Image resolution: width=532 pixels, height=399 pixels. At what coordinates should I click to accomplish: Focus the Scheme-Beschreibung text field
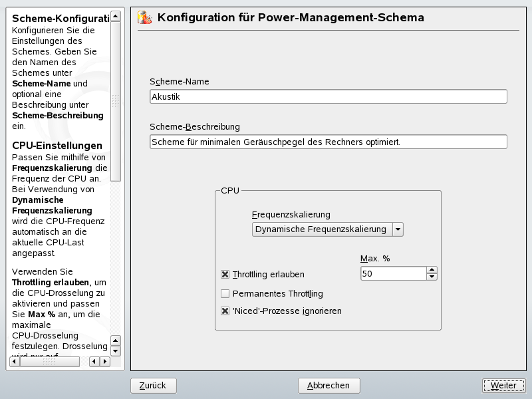[x=329, y=142]
